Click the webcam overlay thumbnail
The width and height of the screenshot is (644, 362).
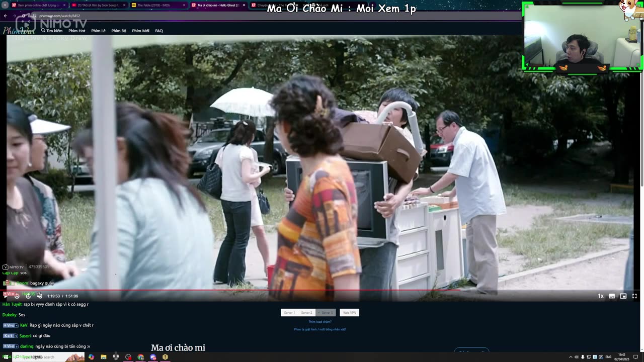(583, 36)
